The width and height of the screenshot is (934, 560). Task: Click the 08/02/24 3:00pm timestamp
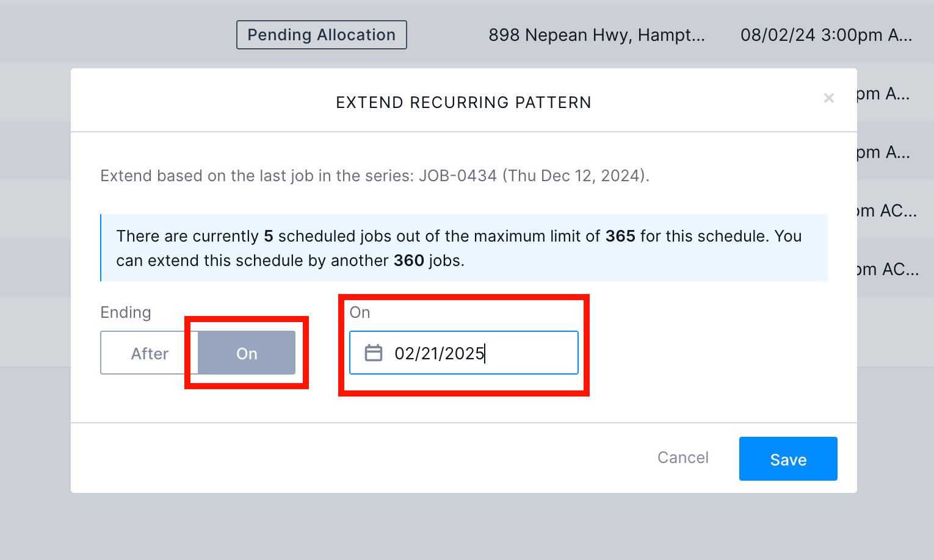tap(825, 35)
